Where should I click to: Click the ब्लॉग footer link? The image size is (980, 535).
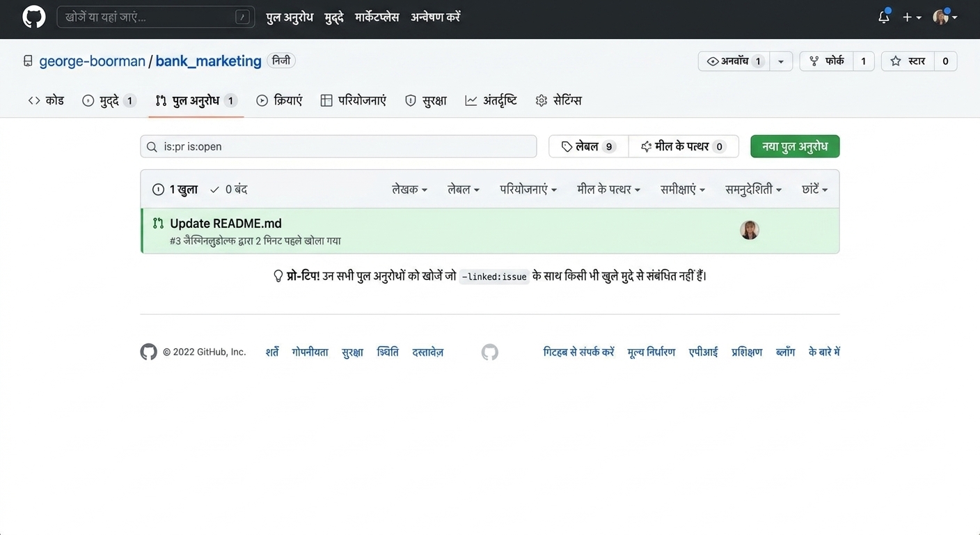pos(786,352)
